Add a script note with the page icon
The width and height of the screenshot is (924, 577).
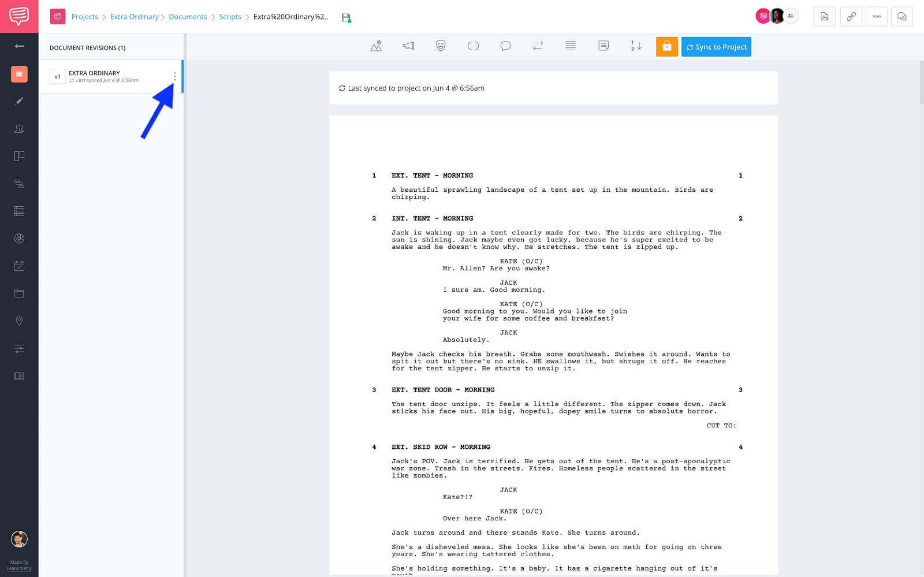coord(604,45)
